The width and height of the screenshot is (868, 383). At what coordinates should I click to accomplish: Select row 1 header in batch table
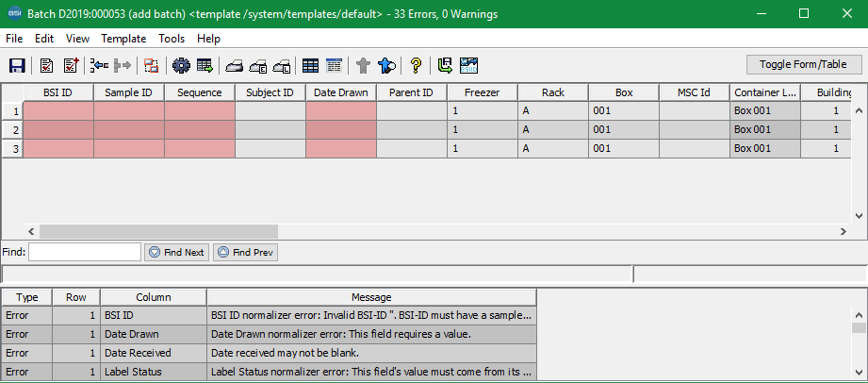tap(12, 111)
